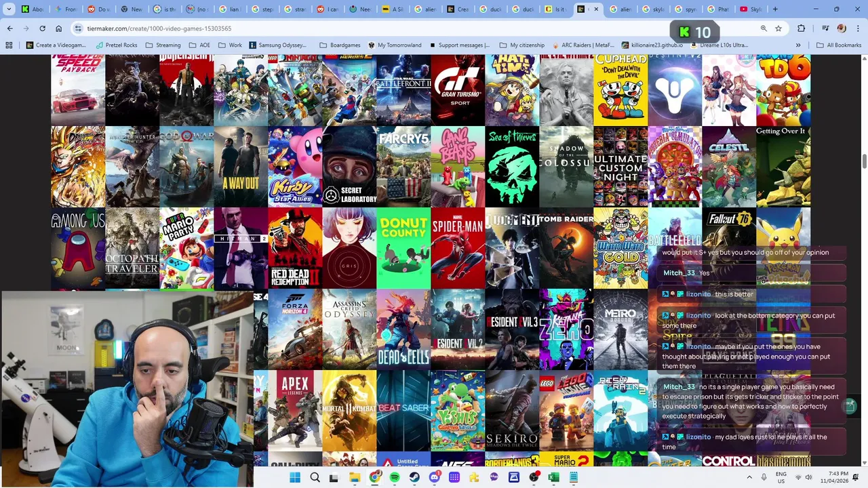This screenshot has height=488, width=868.
Task: Switch to the 'I can' Reddit tab
Action: point(328,9)
